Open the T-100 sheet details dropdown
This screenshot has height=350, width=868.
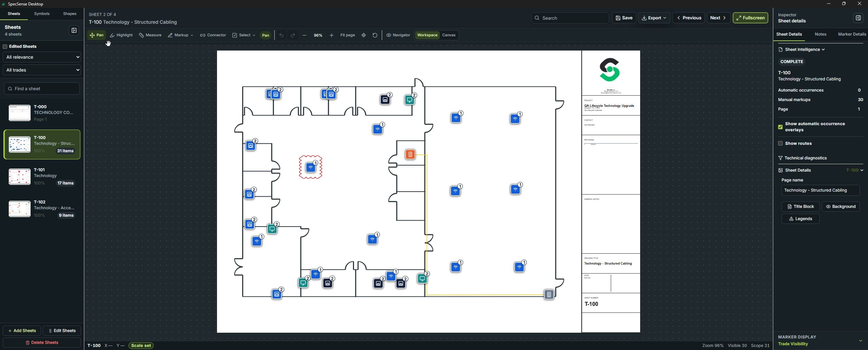click(x=854, y=170)
